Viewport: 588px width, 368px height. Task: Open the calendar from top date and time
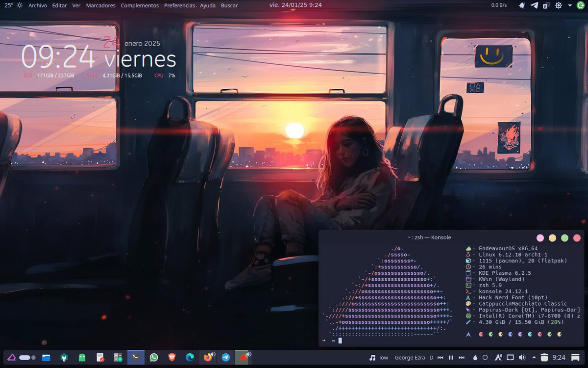(295, 5)
